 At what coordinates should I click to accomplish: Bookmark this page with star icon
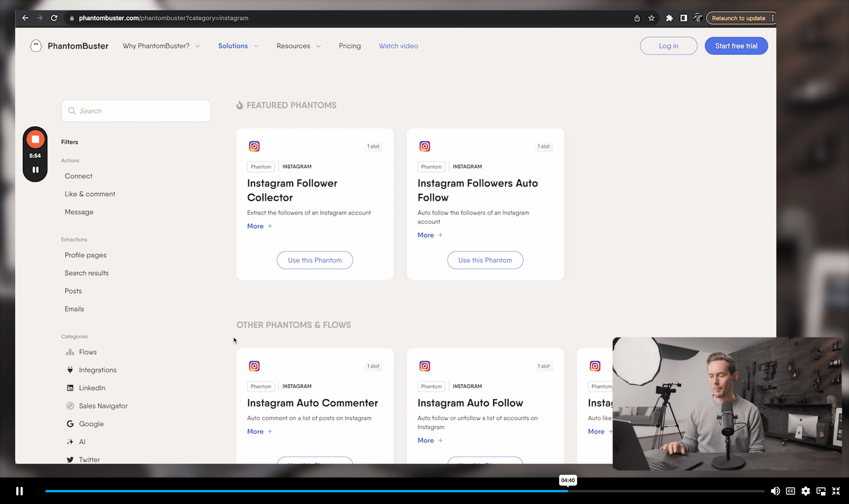[x=651, y=18]
